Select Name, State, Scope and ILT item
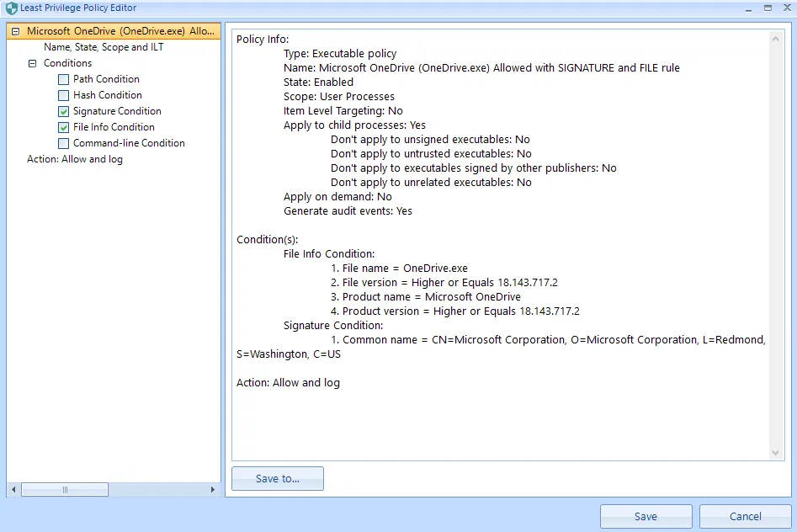This screenshot has width=797, height=532. [x=104, y=47]
